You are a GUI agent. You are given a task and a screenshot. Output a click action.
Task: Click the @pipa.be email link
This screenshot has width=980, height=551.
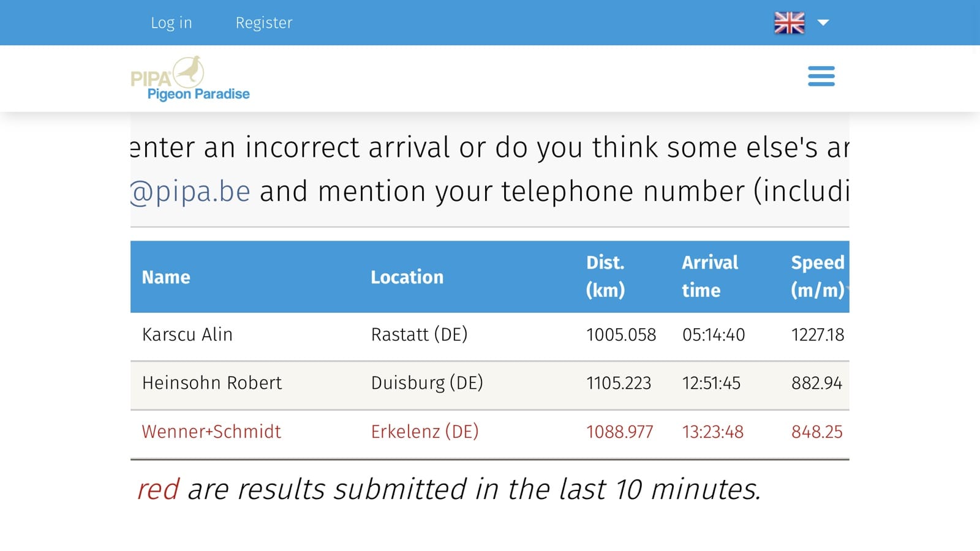tap(190, 191)
